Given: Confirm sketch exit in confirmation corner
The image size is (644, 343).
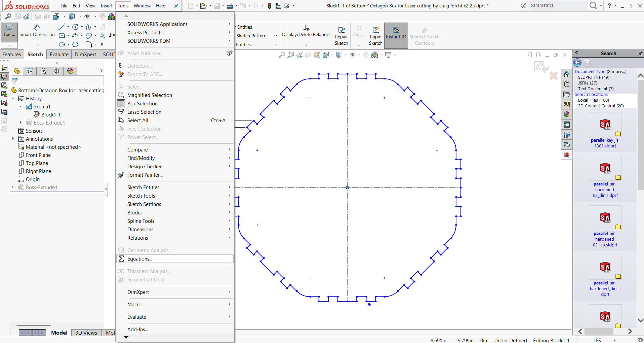Looking at the screenshot, I should tap(541, 67).
